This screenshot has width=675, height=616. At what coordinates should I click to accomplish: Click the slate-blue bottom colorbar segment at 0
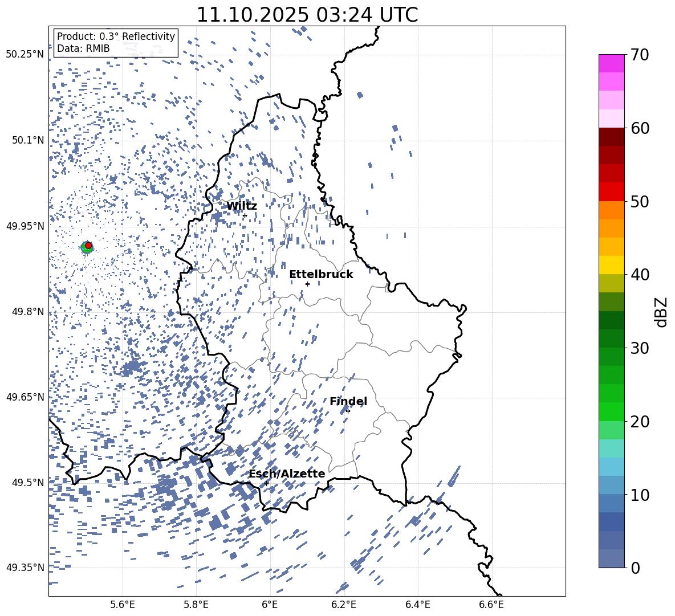tap(611, 558)
